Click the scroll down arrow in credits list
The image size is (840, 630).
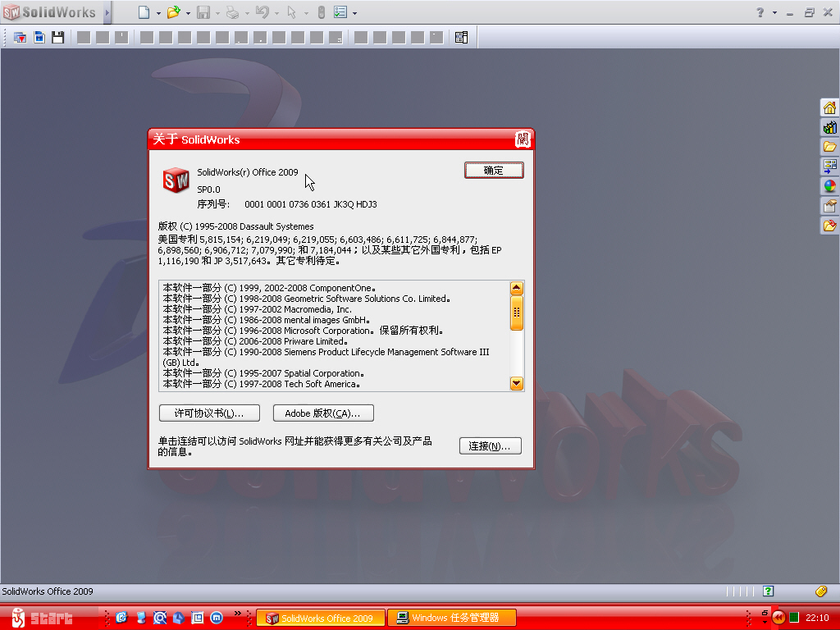click(517, 383)
